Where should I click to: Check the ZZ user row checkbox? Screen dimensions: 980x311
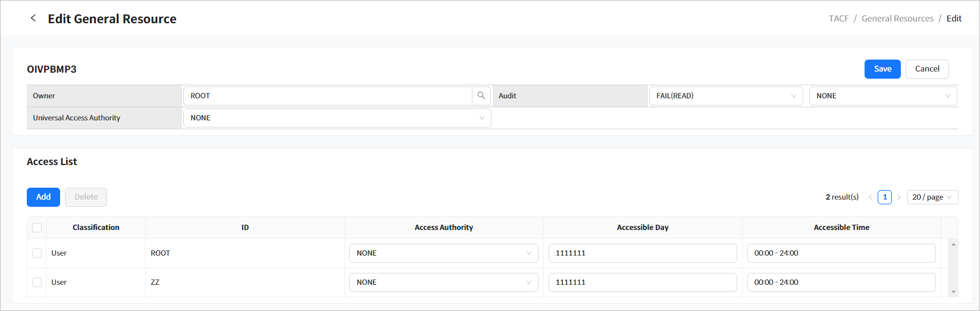(x=37, y=282)
